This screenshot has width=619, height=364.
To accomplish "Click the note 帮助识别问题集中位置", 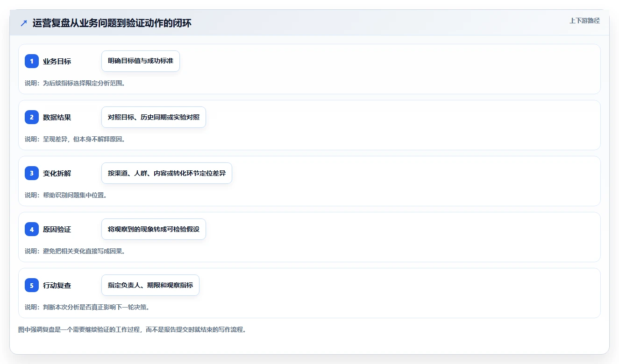I will (75, 195).
